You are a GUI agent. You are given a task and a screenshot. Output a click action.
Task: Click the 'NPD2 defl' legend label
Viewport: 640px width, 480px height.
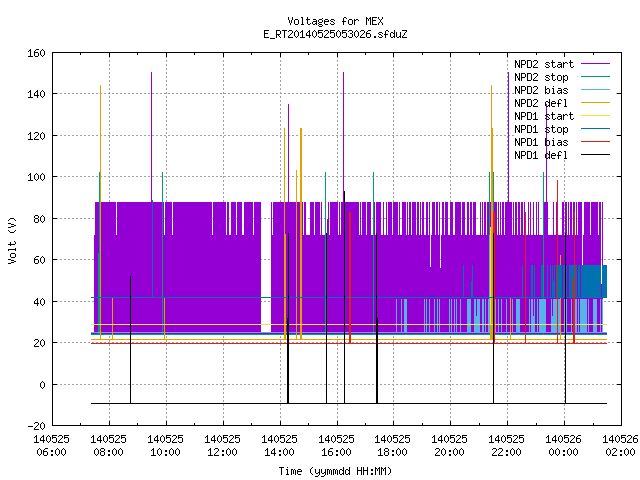(541, 103)
